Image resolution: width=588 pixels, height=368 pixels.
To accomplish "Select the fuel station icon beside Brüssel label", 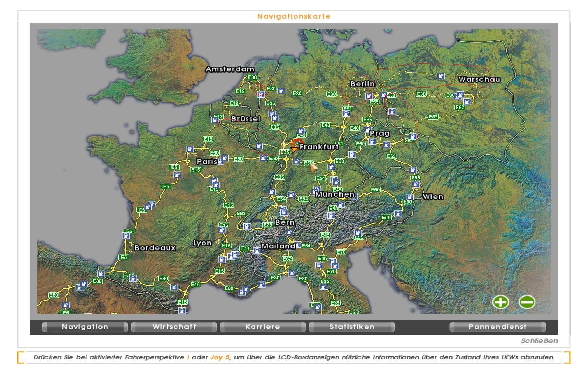I will point(215,120).
